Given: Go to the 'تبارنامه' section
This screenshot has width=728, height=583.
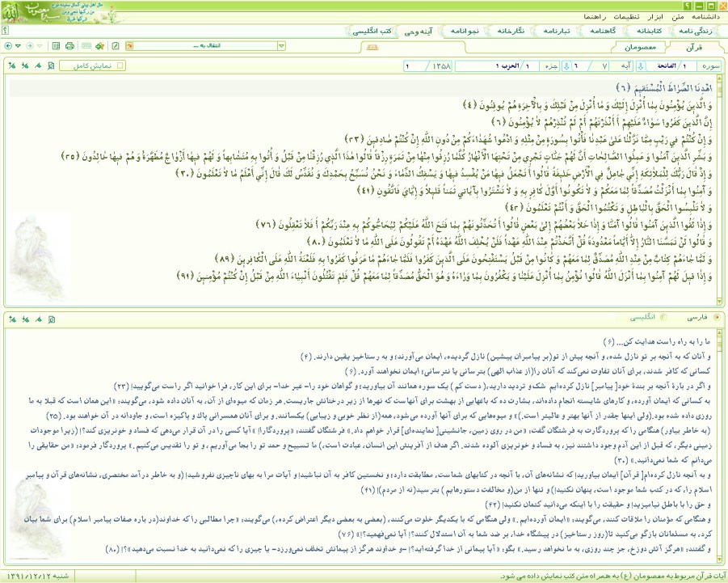Looking at the screenshot, I should pos(557,31).
